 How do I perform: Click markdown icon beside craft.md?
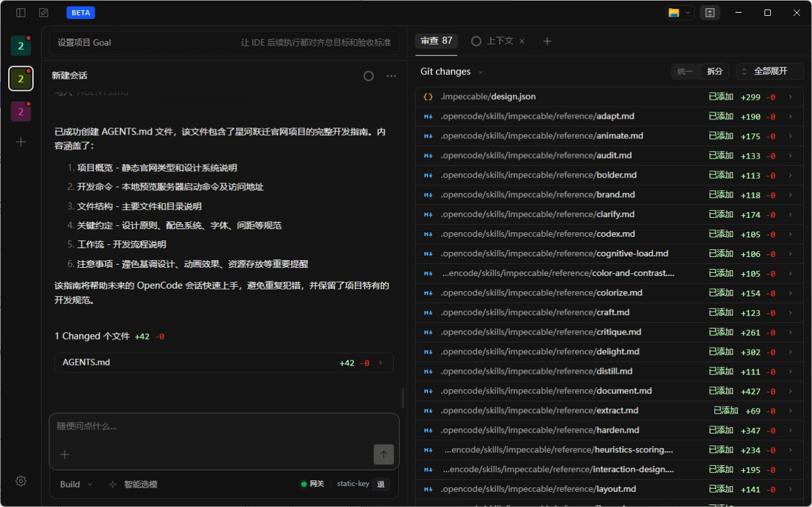[x=428, y=313]
